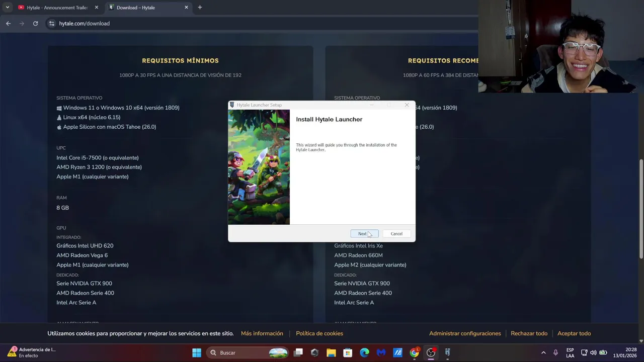Image resolution: width=644 pixels, height=362 pixels.
Task: Switch to the Hytale Announcement Trailer tab
Action: pyautogui.click(x=57, y=8)
